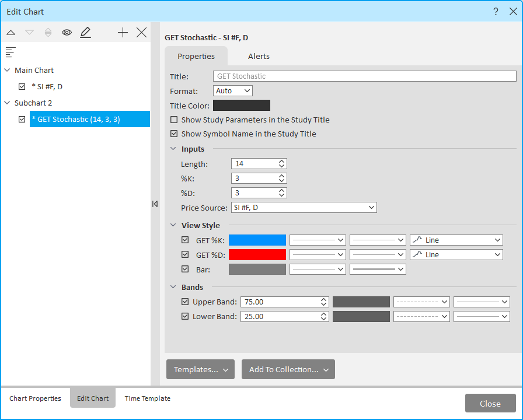The width and height of the screenshot is (523, 420).
Task: Toggle the Upper Band checkbox
Action: 185,302
